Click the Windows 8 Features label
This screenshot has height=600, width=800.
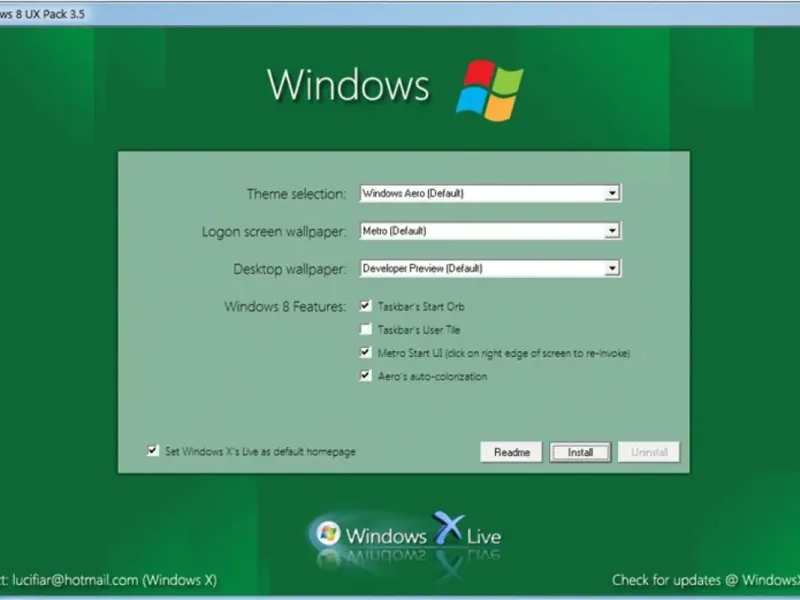pos(285,307)
